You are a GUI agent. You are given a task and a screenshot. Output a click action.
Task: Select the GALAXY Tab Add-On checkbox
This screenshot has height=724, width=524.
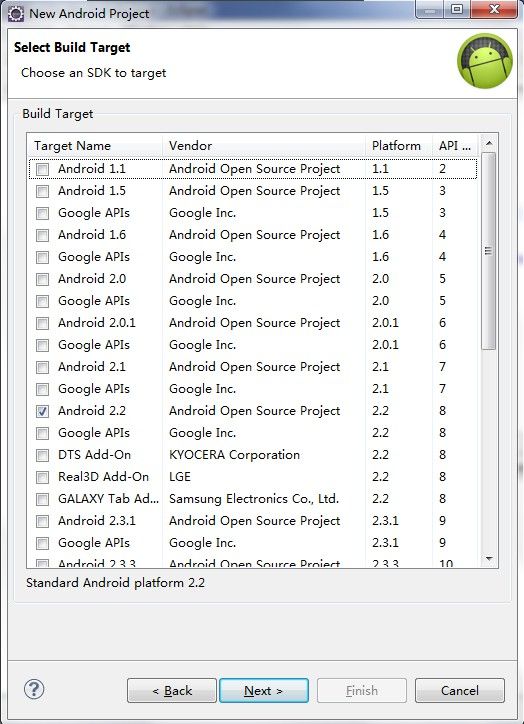click(x=42, y=499)
